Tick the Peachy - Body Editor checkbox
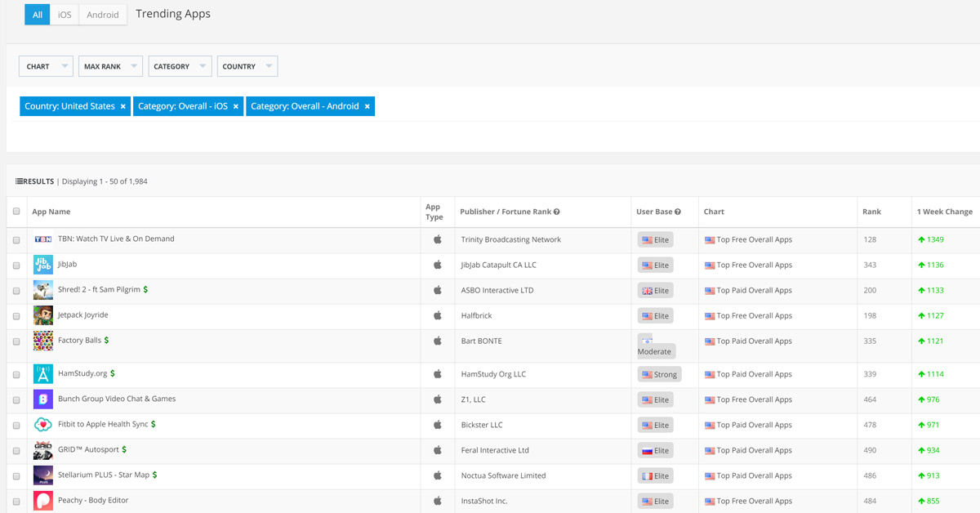Image resolution: width=980 pixels, height=513 pixels. [16, 502]
